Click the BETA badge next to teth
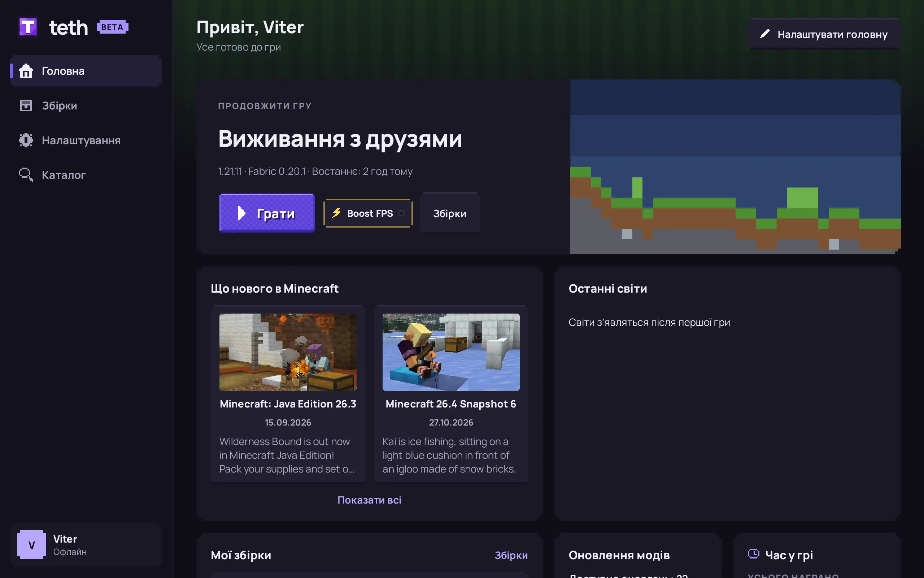924x578 pixels. point(112,27)
